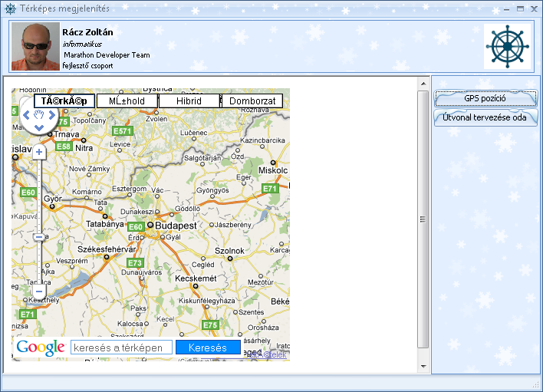Click Győr label on the map
The image size is (543, 392).
coord(53,199)
